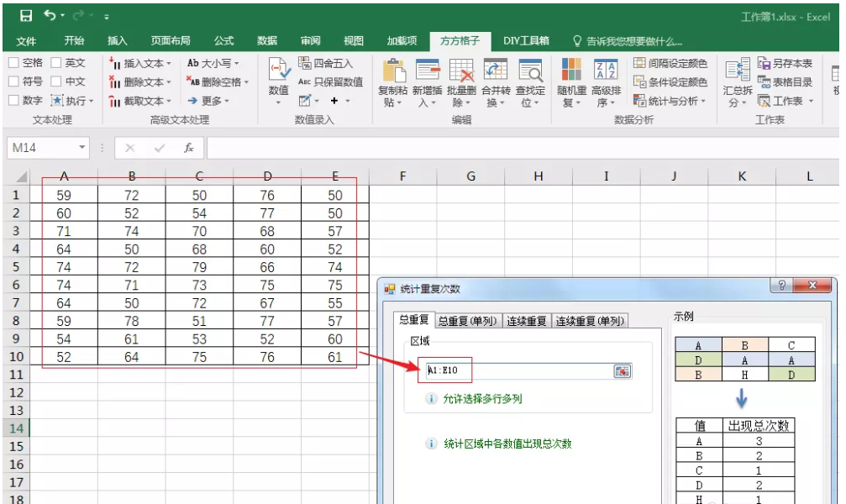This screenshot has width=846, height=504.
Task: Click the 高级排序 icon
Action: click(606, 72)
